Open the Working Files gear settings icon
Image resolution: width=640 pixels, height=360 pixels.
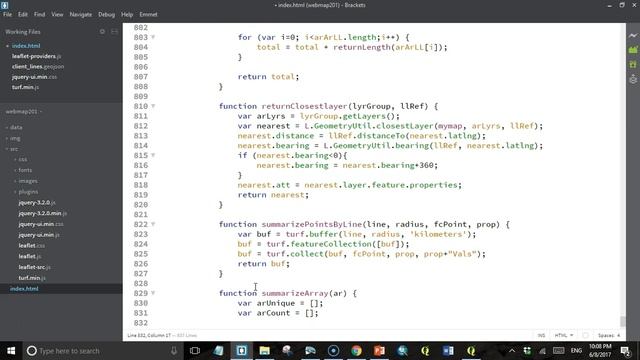tap(102, 31)
